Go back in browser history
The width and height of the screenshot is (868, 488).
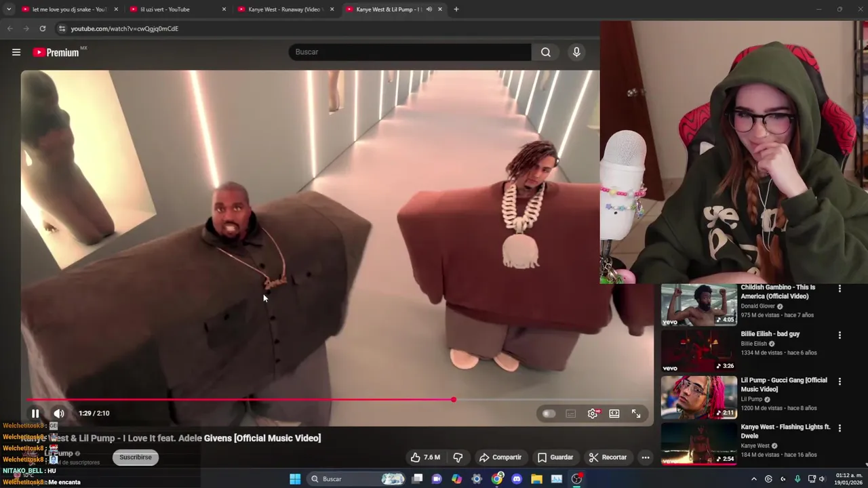[x=9, y=28]
